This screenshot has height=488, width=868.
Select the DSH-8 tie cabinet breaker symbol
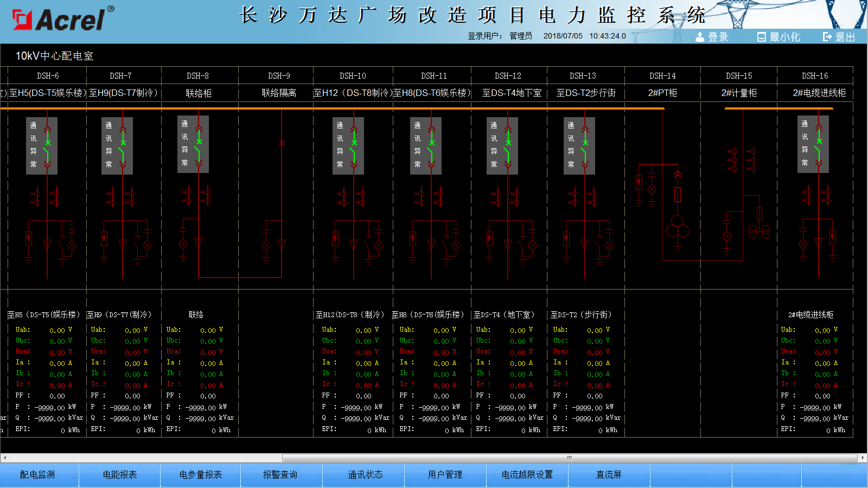point(199,144)
